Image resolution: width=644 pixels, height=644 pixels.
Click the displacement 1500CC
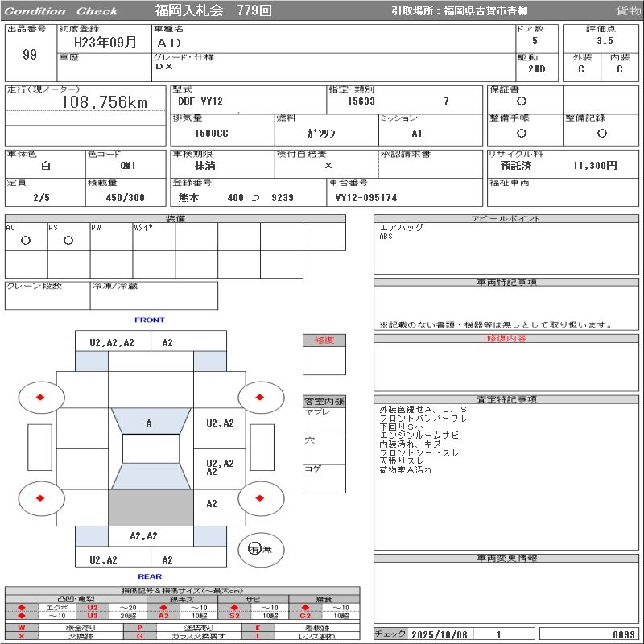pos(211,133)
